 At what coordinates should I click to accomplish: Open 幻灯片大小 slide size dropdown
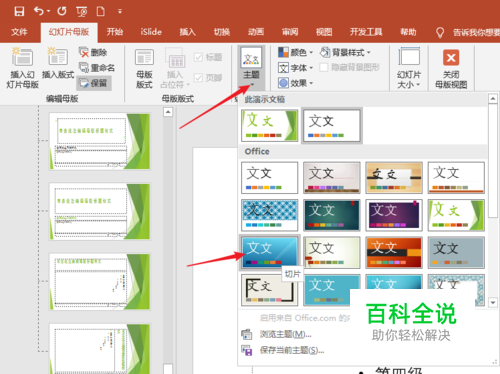pos(409,68)
